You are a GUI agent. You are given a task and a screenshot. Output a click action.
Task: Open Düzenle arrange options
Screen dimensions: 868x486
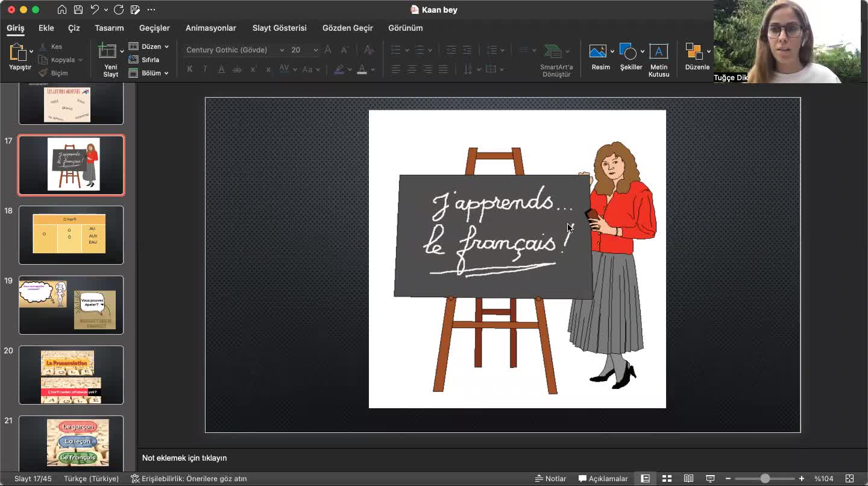point(697,57)
